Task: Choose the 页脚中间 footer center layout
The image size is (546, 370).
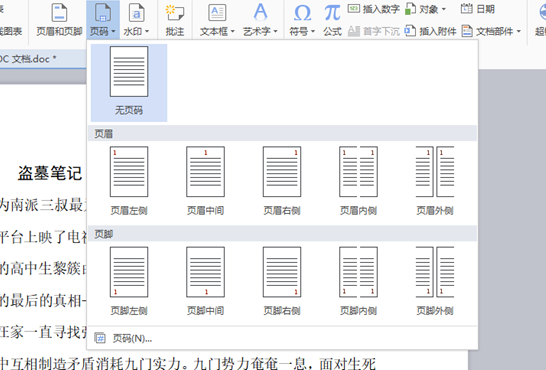Action: click(x=205, y=281)
